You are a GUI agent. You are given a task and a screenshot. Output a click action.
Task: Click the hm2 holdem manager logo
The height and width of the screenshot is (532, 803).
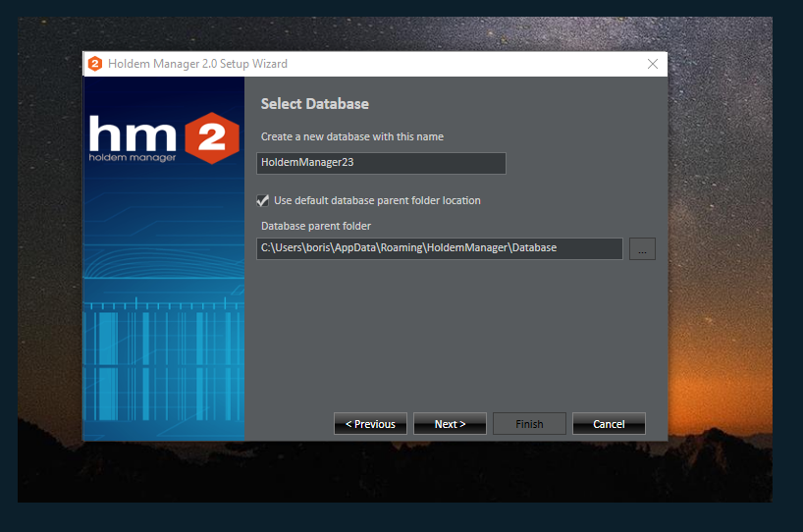(164, 137)
